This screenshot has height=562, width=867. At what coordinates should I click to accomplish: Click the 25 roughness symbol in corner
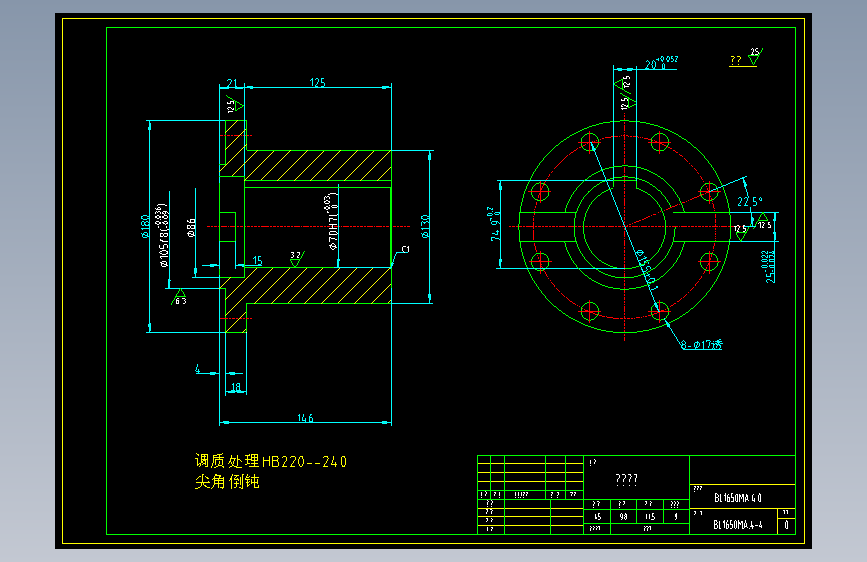[x=755, y=56]
